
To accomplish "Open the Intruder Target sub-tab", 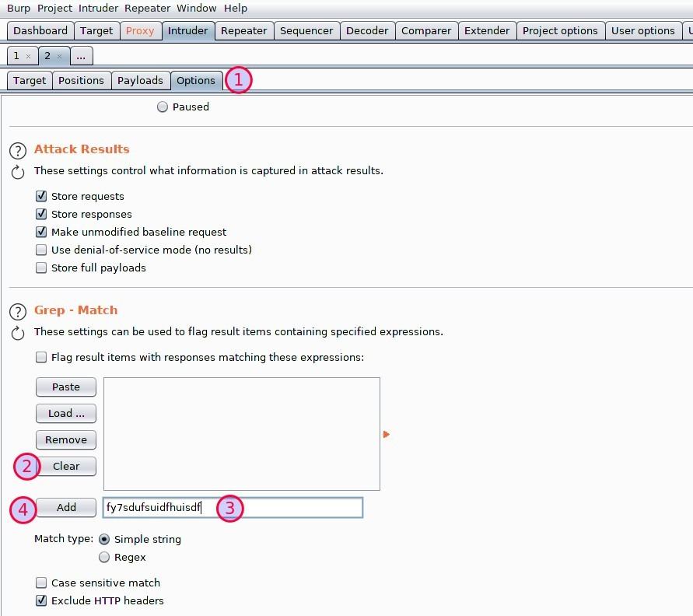I will tap(30, 80).
